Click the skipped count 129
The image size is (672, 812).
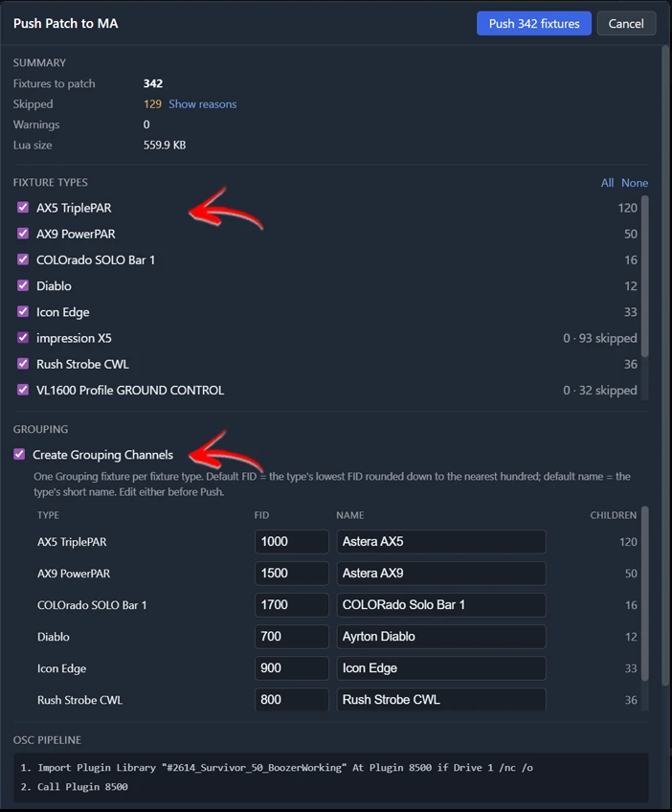(152, 104)
